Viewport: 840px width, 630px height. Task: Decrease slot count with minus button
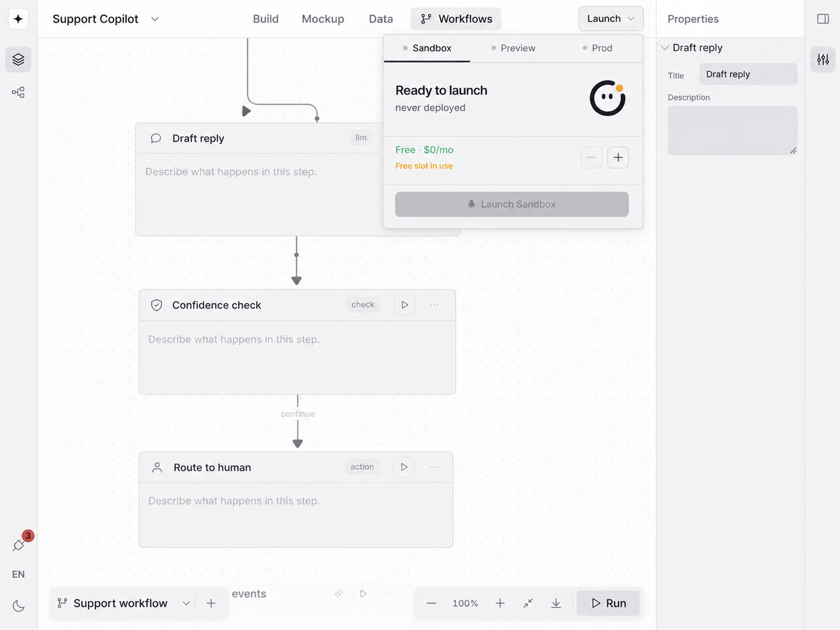tap(591, 157)
